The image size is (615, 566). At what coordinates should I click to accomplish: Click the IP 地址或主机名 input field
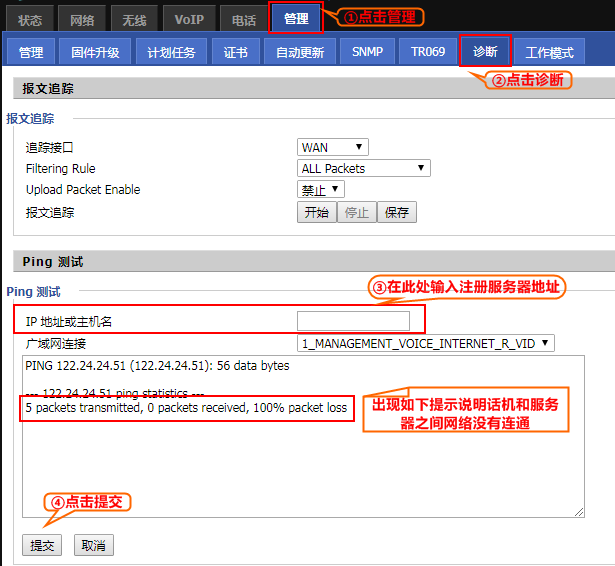point(353,321)
